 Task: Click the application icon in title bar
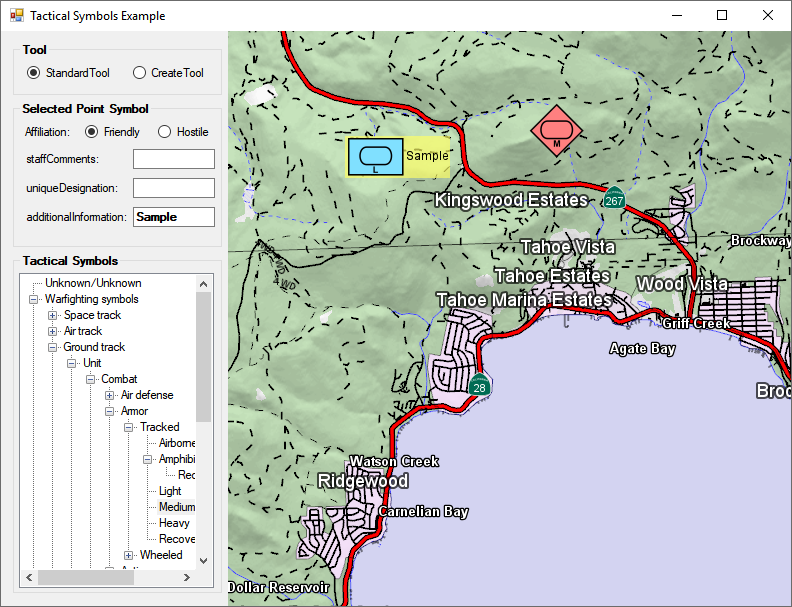tap(16, 16)
